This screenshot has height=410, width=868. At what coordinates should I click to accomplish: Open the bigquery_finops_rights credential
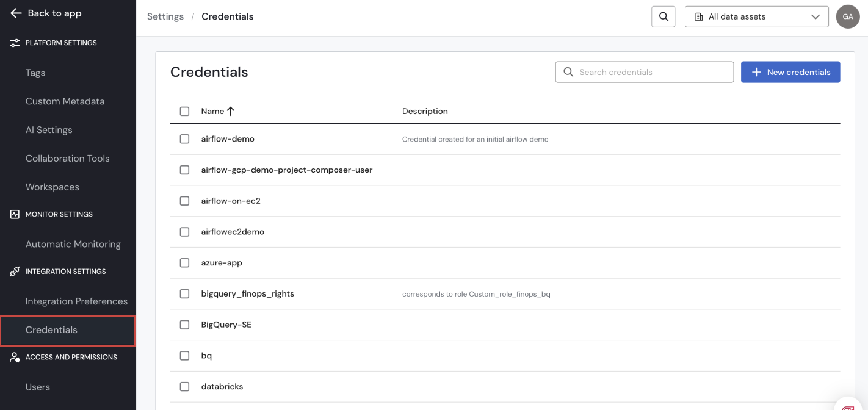(x=248, y=294)
